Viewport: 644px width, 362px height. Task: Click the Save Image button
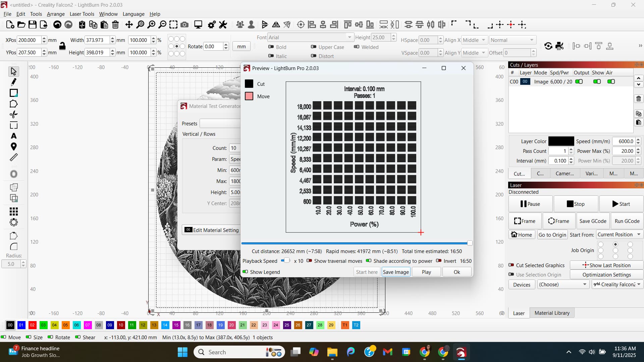tap(396, 272)
